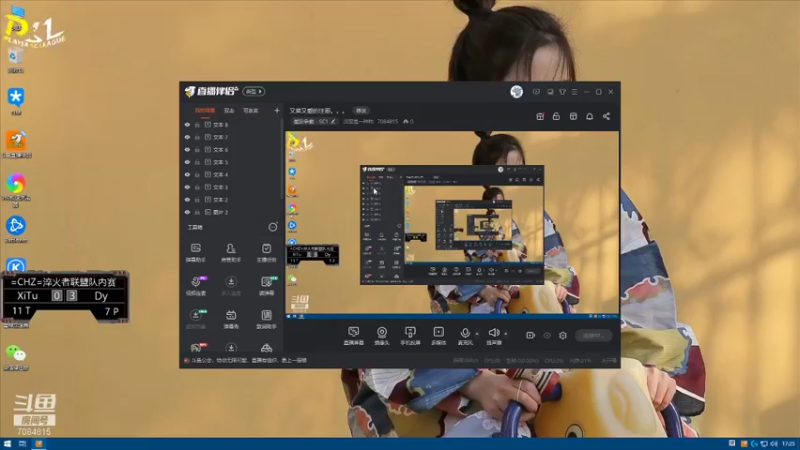Open the phone screen casting source

(410, 335)
